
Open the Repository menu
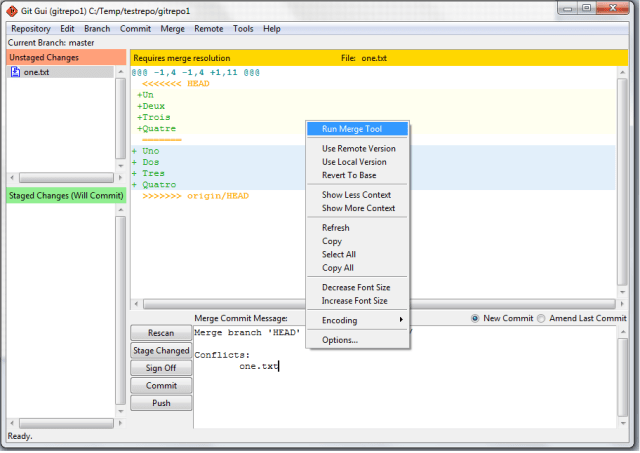click(30, 29)
